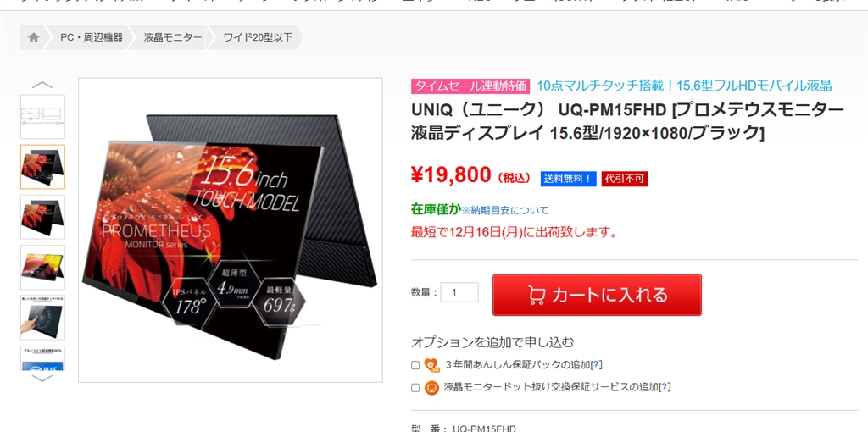The width and height of the screenshot is (868, 432).
Task: Select the touch-panel hand thumbnail
Action: click(42, 318)
